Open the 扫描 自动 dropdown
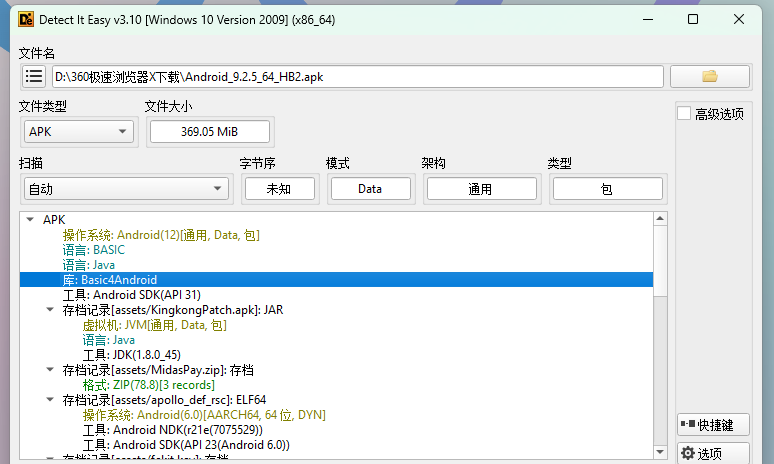The height and width of the screenshot is (464, 774). coord(126,189)
